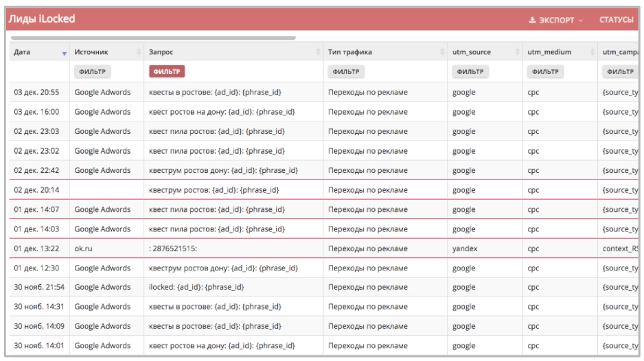Select the row dated 30 нояб. 14:31

pos(323,306)
